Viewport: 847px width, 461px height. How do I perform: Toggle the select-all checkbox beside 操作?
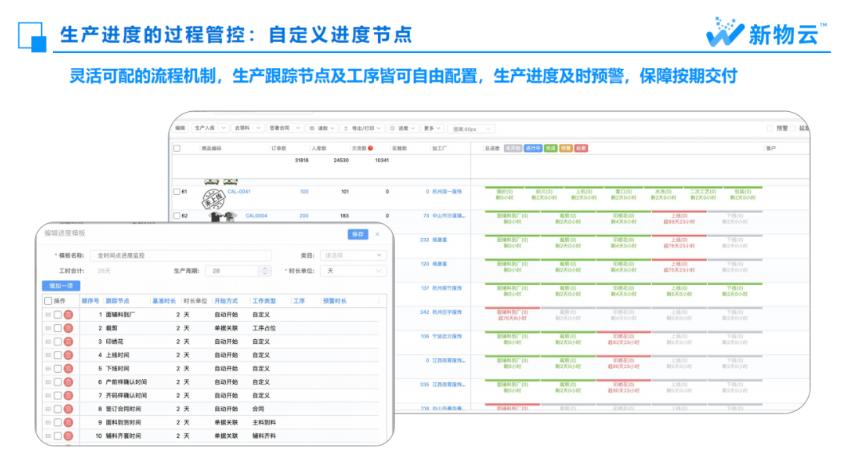click(x=48, y=301)
